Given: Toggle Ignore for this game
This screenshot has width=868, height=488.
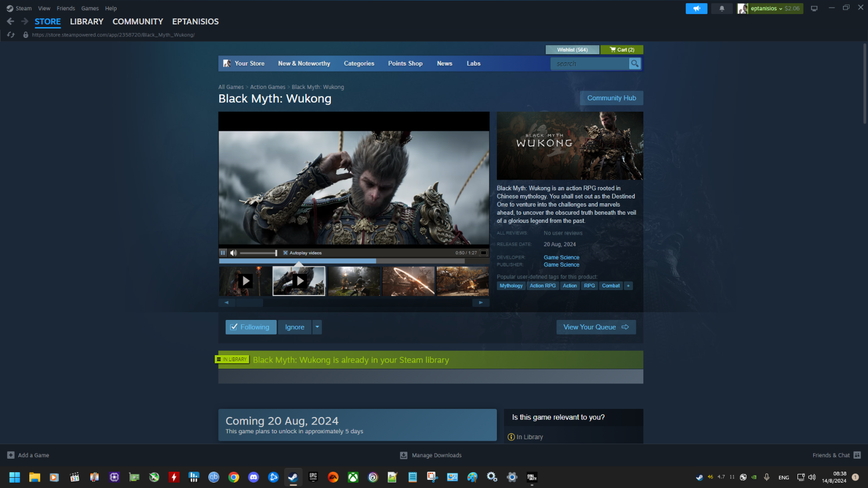Looking at the screenshot, I should point(295,327).
